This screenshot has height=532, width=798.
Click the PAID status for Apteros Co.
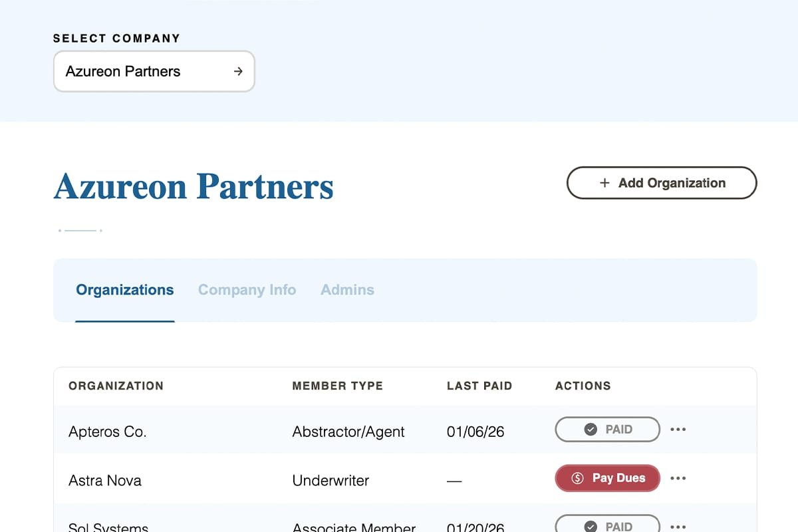(607, 430)
